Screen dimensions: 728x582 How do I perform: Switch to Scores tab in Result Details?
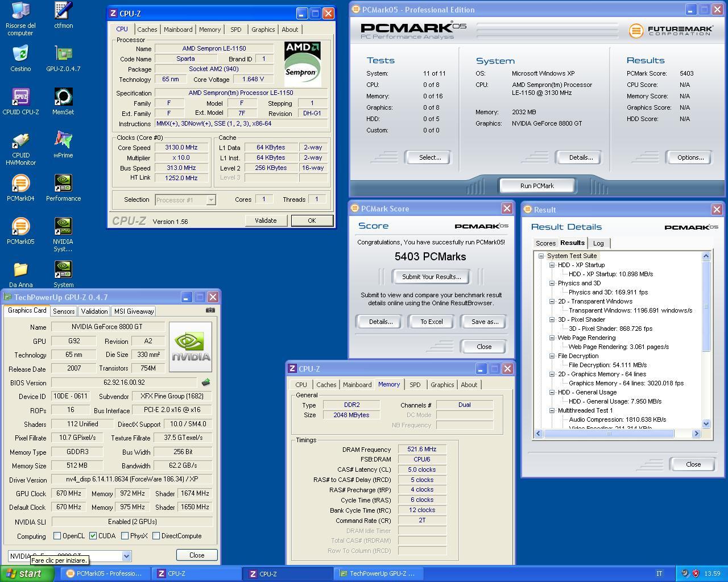545,243
